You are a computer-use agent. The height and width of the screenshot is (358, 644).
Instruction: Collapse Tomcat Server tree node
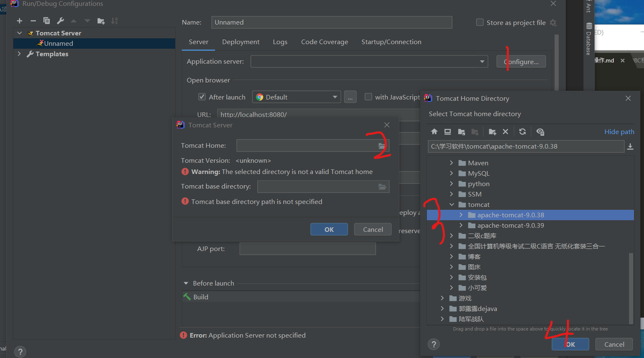pos(20,33)
